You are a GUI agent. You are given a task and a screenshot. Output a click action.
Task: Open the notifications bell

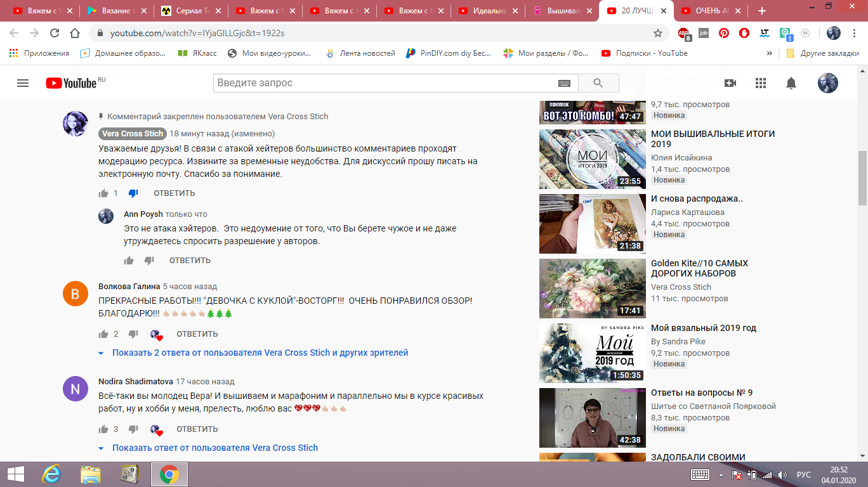coord(791,83)
